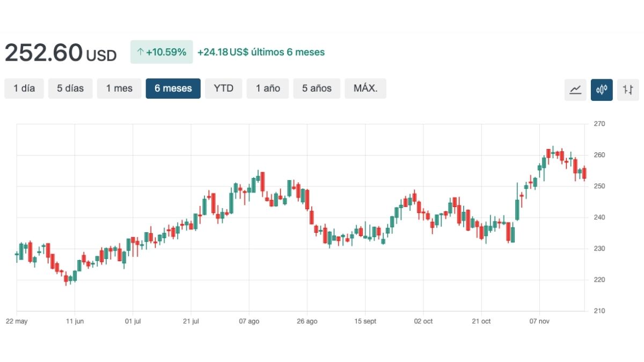The height and width of the screenshot is (362, 644).
Task: Click the "+24.18 US$ últimos 6 meses" text
Action: 260,52
